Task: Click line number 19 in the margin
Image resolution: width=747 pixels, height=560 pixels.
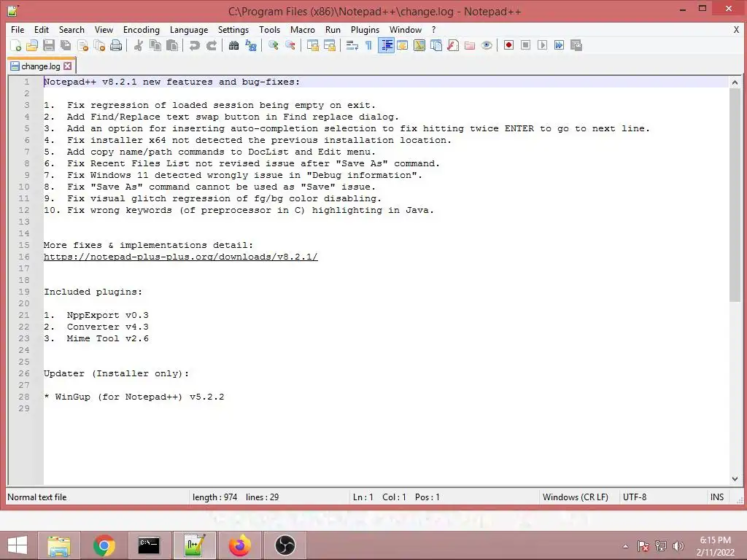Action: tap(24, 292)
